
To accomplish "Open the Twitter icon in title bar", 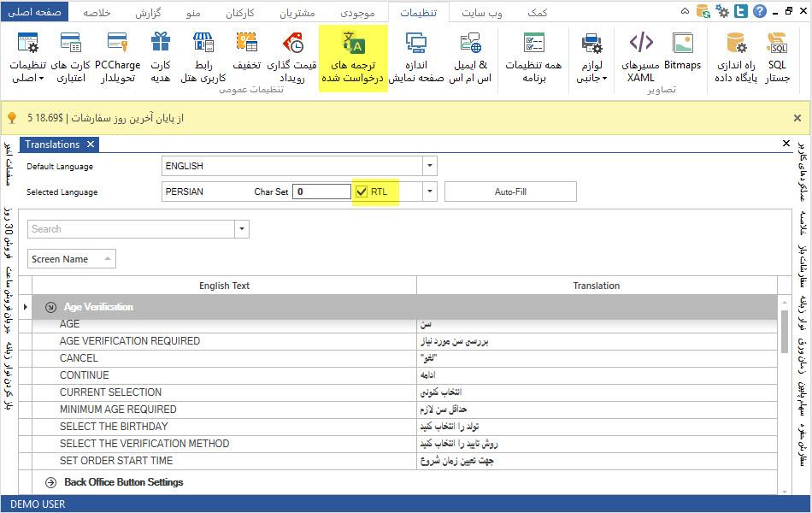I will coord(739,12).
